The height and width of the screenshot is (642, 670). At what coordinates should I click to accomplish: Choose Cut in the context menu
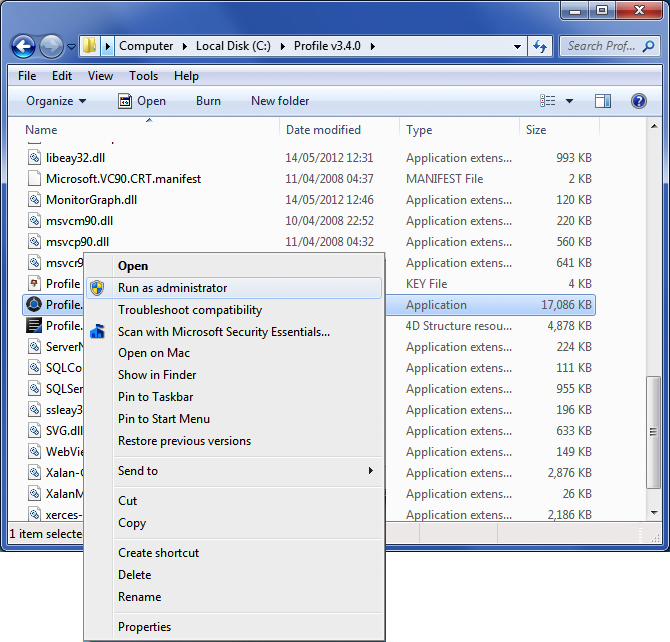coord(234,501)
